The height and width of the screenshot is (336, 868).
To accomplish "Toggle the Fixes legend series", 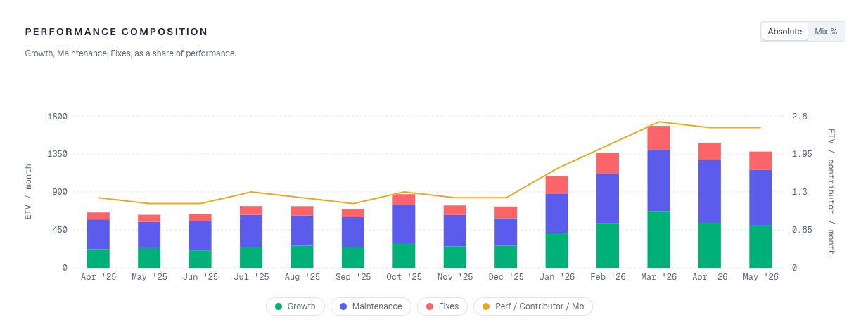I will [442, 306].
